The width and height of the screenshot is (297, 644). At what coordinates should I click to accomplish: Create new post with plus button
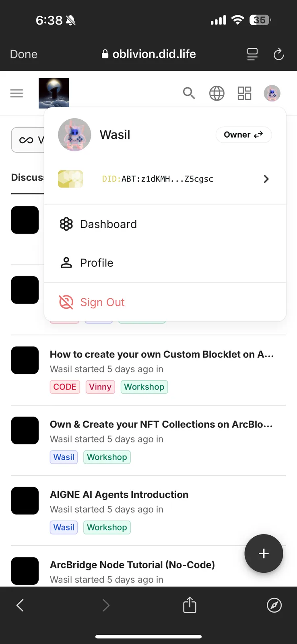(x=264, y=553)
